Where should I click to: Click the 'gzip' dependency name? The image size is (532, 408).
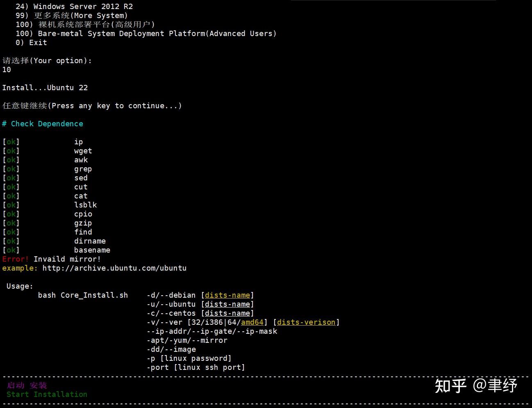click(83, 223)
